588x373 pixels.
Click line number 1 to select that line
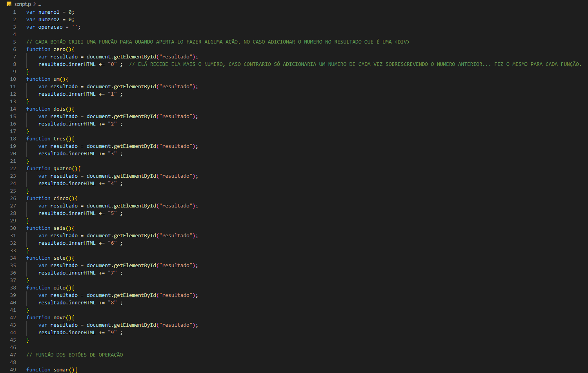(14, 12)
